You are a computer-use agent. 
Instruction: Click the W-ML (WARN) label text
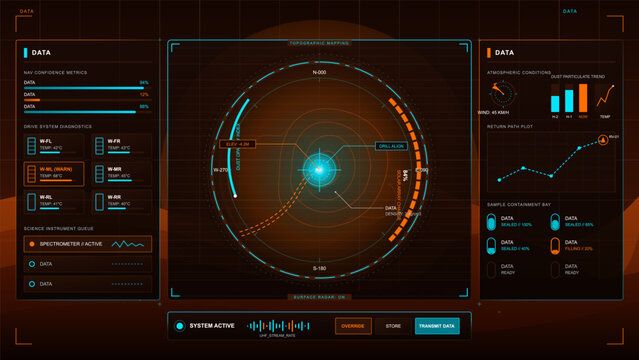coord(56,169)
